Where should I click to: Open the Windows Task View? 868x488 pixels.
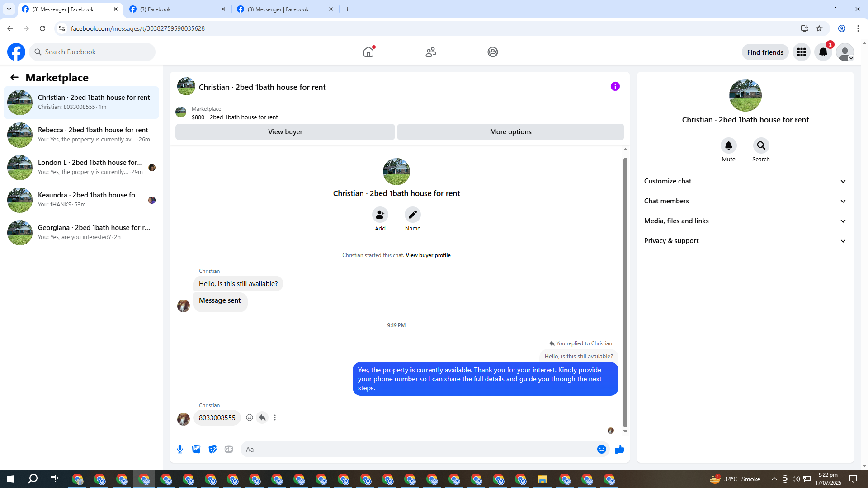[x=54, y=479]
